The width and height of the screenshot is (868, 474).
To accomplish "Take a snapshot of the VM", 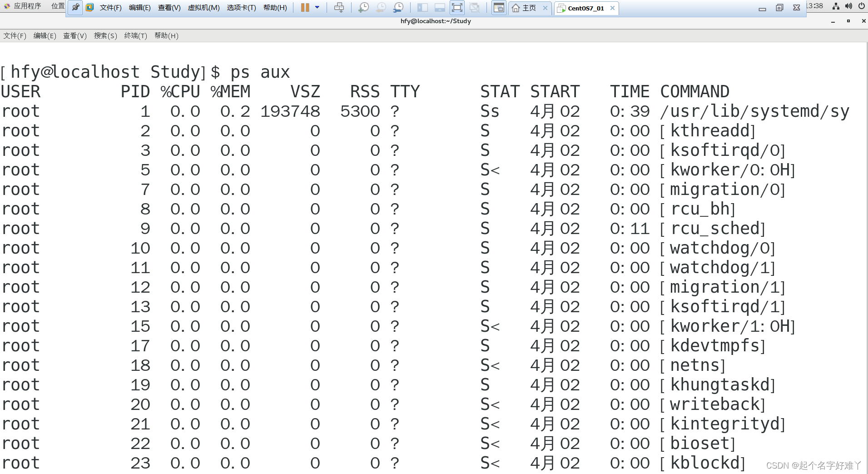I will click(363, 7).
